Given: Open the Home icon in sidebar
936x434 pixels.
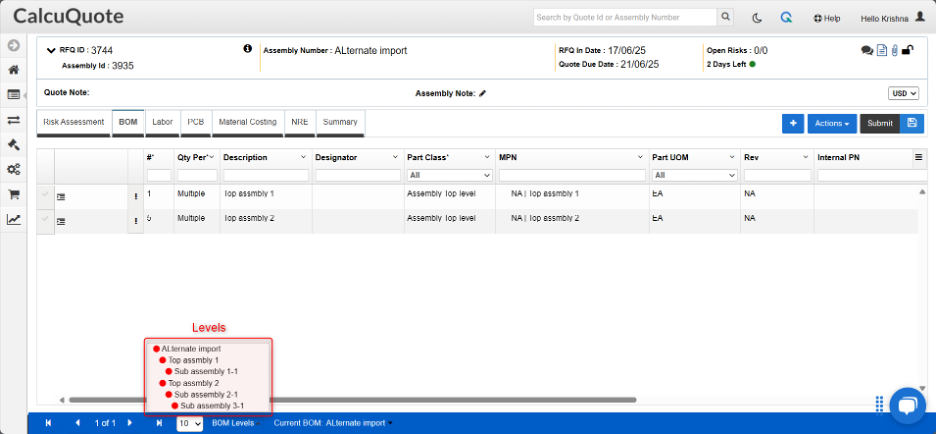Looking at the screenshot, I should [13, 70].
